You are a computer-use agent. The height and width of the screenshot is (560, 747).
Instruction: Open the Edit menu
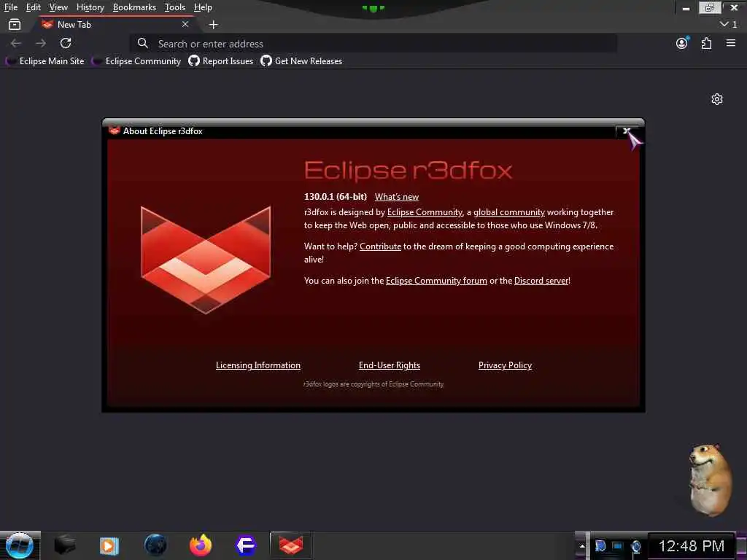coord(34,7)
